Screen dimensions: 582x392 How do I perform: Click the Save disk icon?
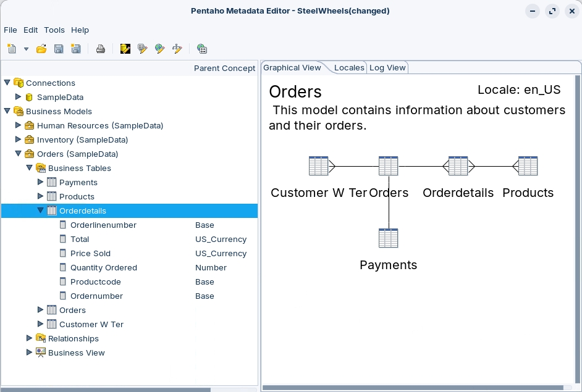point(59,49)
